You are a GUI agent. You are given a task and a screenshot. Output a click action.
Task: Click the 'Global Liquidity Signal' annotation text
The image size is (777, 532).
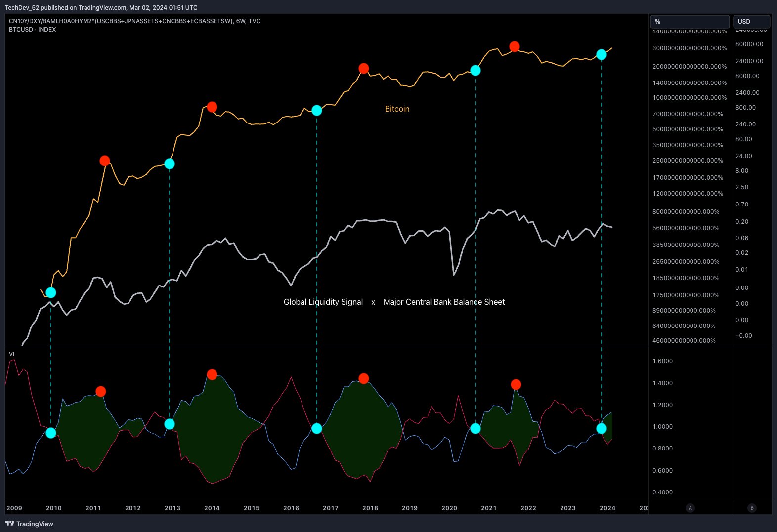click(323, 302)
